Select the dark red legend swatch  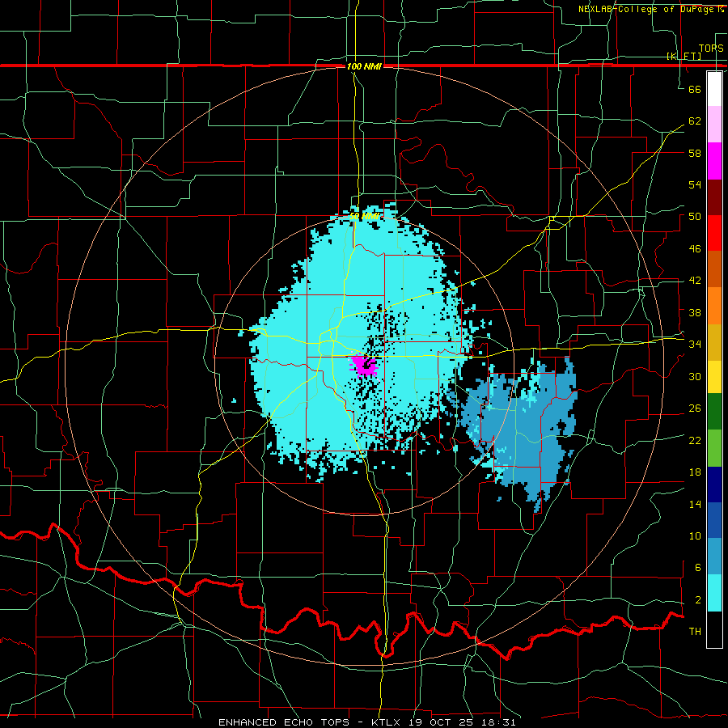[714, 197]
